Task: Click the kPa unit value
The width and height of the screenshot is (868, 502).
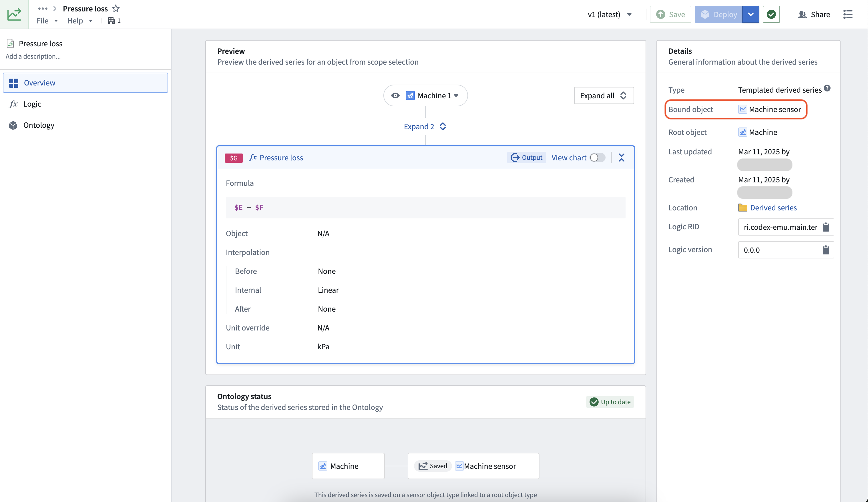Action: (323, 346)
